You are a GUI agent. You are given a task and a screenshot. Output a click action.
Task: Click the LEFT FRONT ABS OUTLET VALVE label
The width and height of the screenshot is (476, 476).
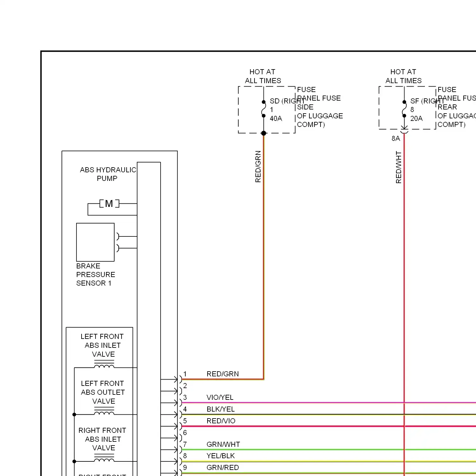103,392
